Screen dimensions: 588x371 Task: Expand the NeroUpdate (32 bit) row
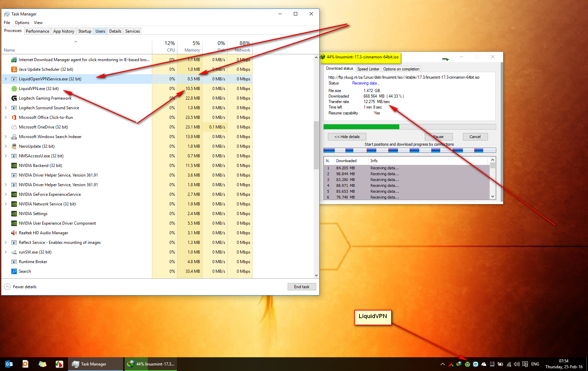[x=6, y=146]
